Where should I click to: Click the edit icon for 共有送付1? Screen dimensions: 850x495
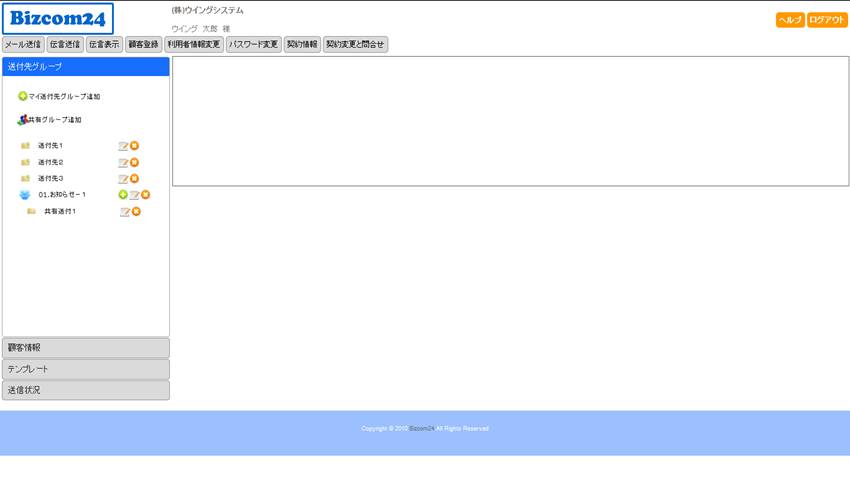click(x=124, y=212)
